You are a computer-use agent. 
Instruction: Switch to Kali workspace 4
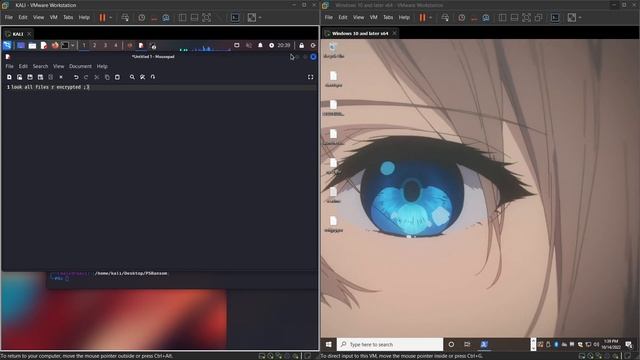coord(116,45)
